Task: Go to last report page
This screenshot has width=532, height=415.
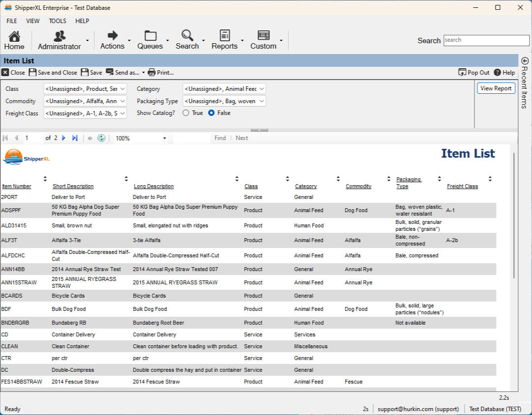Action: [75, 138]
